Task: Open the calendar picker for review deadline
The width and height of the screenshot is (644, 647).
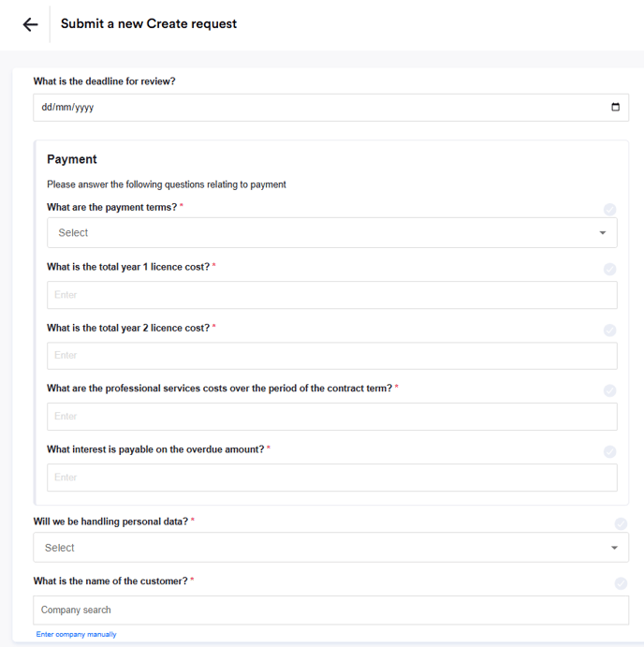Action: (615, 107)
